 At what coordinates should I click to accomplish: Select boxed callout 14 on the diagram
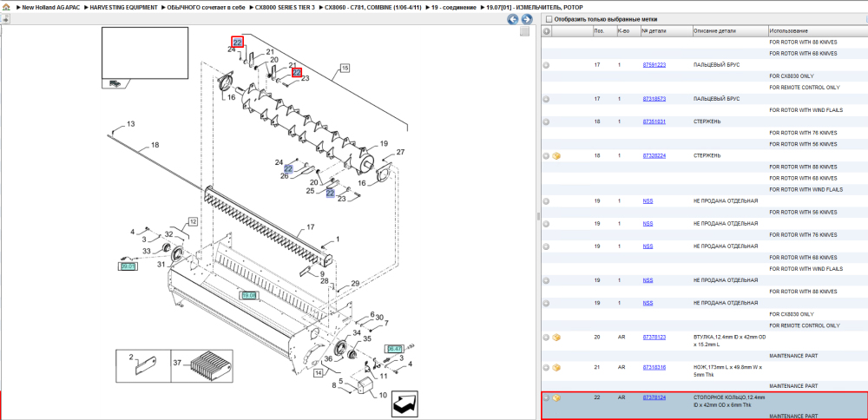pos(319,373)
